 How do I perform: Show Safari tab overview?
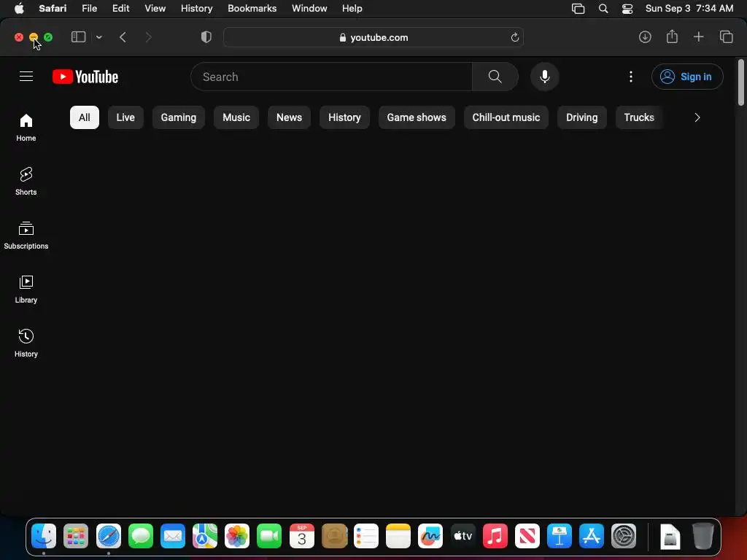pos(726,36)
